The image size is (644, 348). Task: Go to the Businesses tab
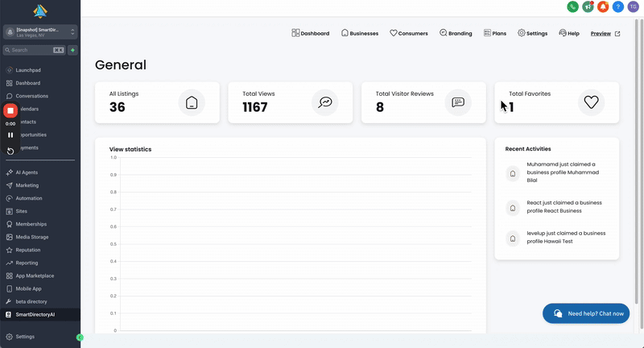[360, 33]
